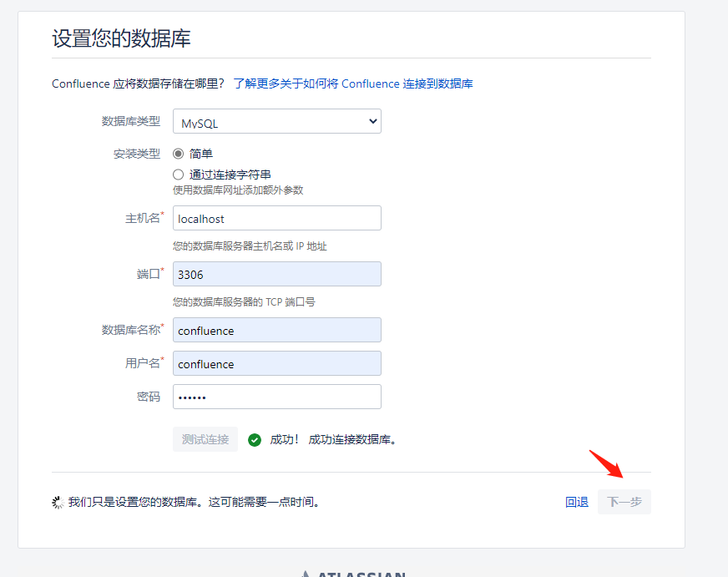
Task: Click the 您的数据库服务器主机名或 IP 地址 hint
Action: 250,246
